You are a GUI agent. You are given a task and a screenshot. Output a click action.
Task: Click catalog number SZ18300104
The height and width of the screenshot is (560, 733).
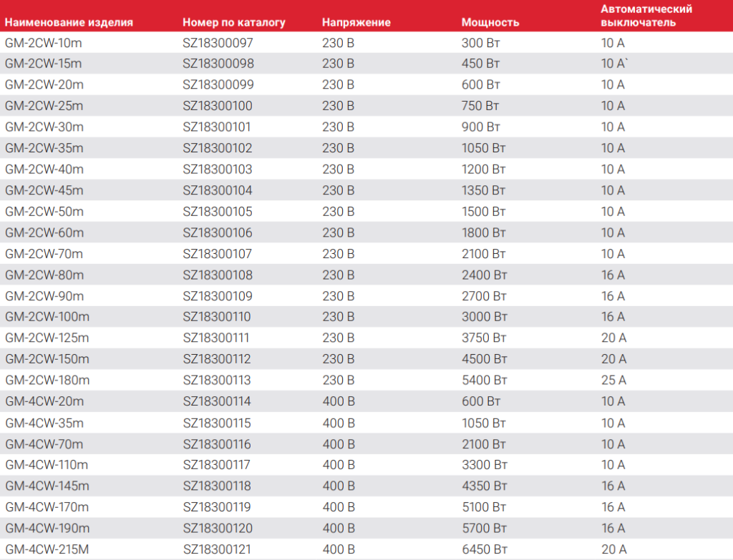click(x=218, y=191)
